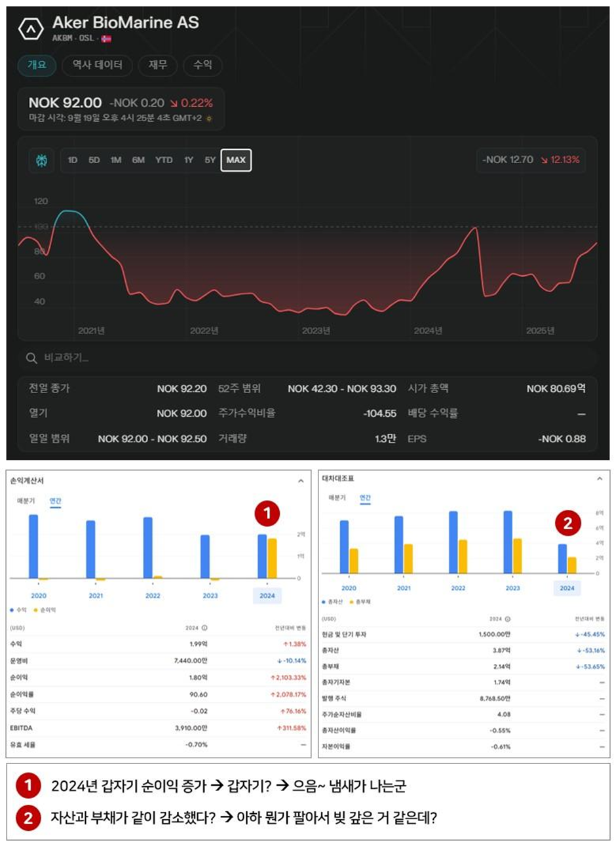
Task: Toggle the chart type icon left of 1D
Action: [x=41, y=160]
